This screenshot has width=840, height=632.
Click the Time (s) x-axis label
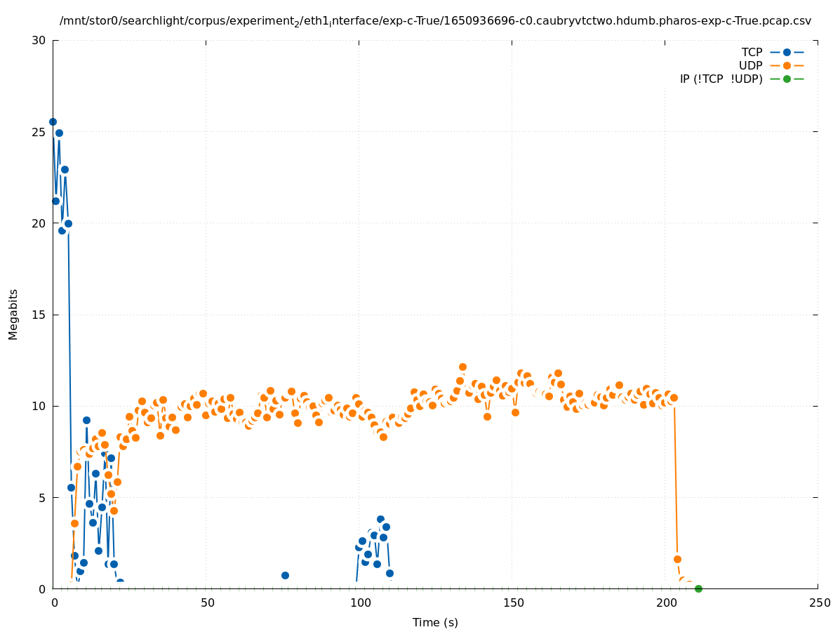(x=435, y=622)
